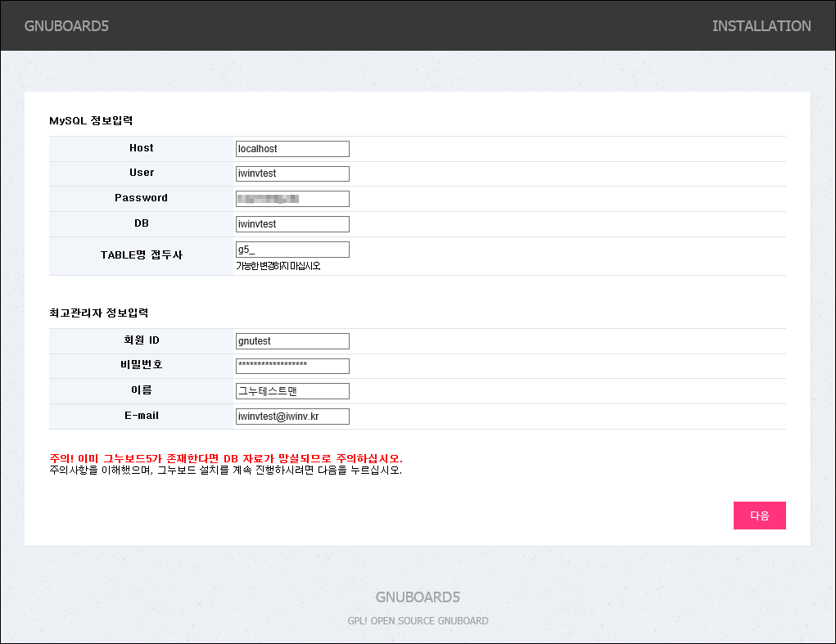Click the Host row label

click(142, 148)
